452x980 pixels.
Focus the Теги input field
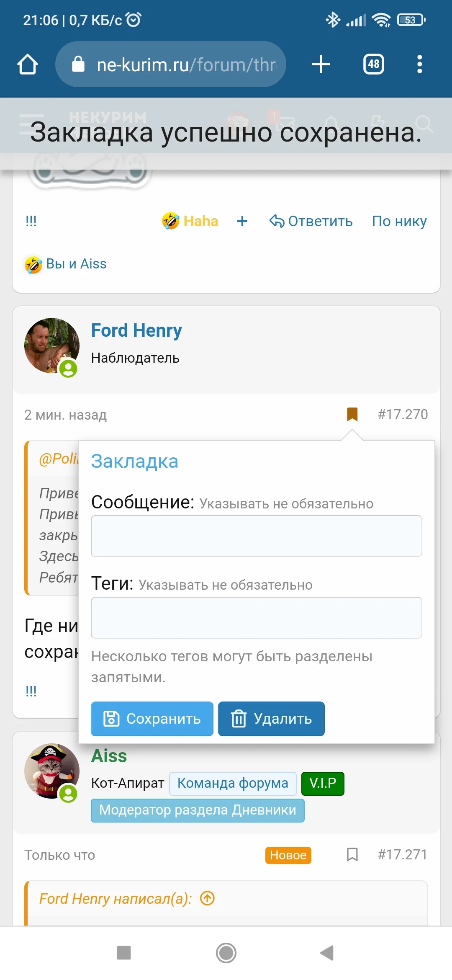pyautogui.click(x=256, y=618)
